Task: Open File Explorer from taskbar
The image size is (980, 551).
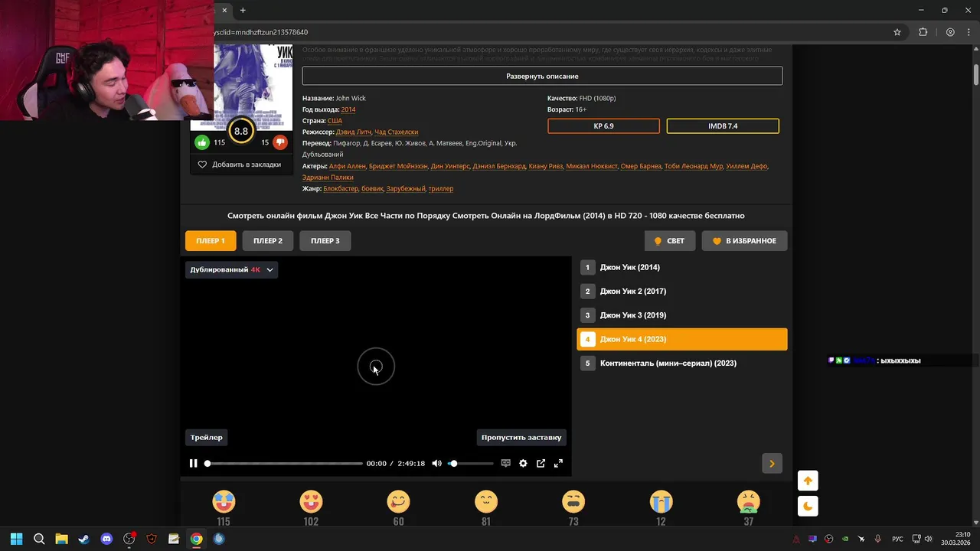Action: click(x=61, y=539)
